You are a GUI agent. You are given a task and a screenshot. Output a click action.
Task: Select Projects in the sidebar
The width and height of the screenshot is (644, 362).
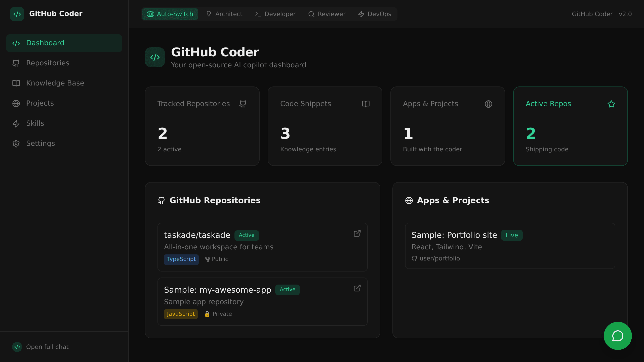[x=64, y=103]
